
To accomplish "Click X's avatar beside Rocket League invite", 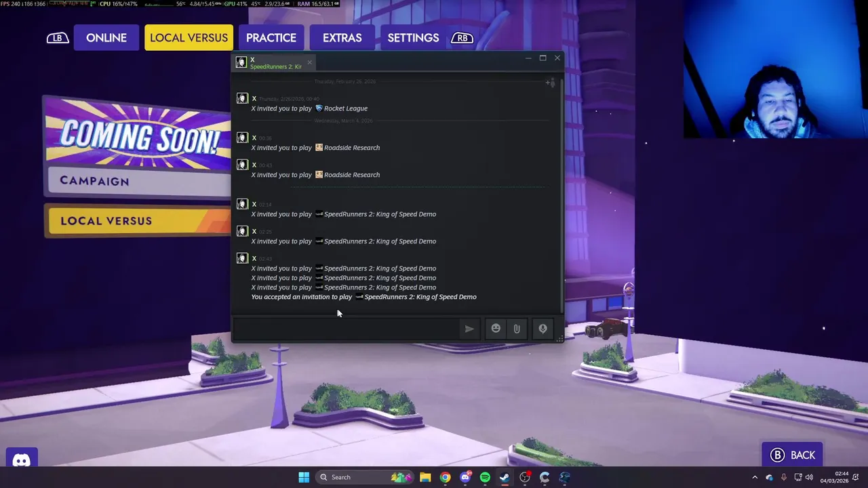I will (x=242, y=98).
